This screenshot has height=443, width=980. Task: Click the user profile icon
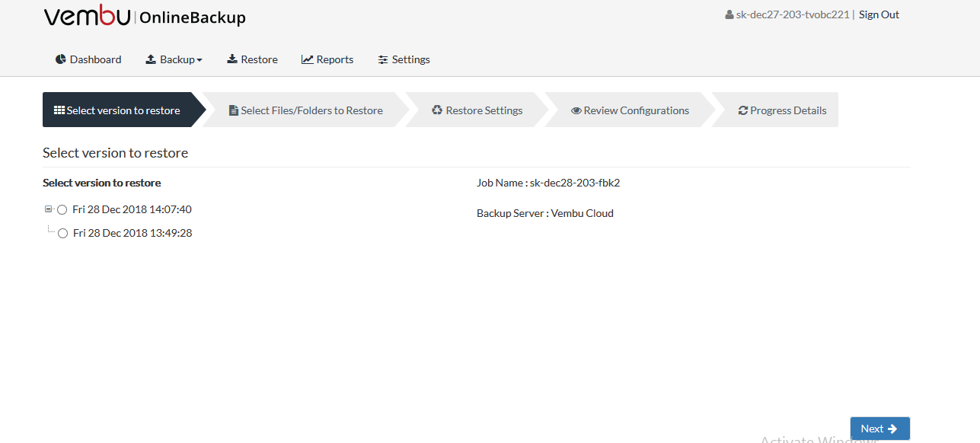point(729,14)
